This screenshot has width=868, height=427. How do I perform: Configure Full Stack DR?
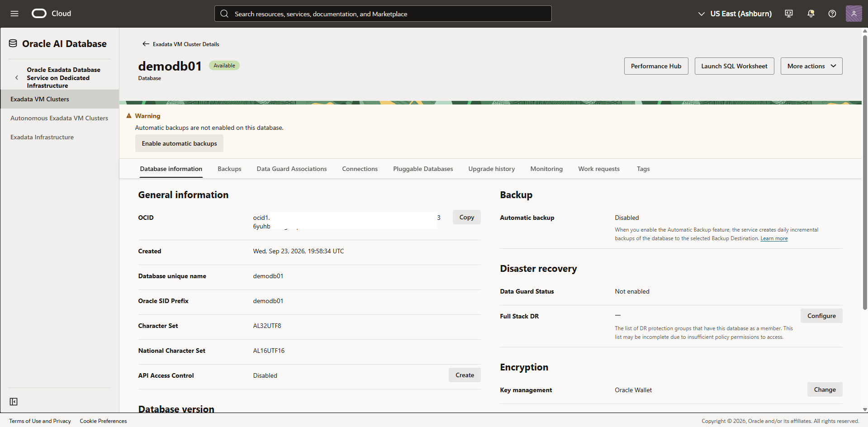click(x=821, y=316)
